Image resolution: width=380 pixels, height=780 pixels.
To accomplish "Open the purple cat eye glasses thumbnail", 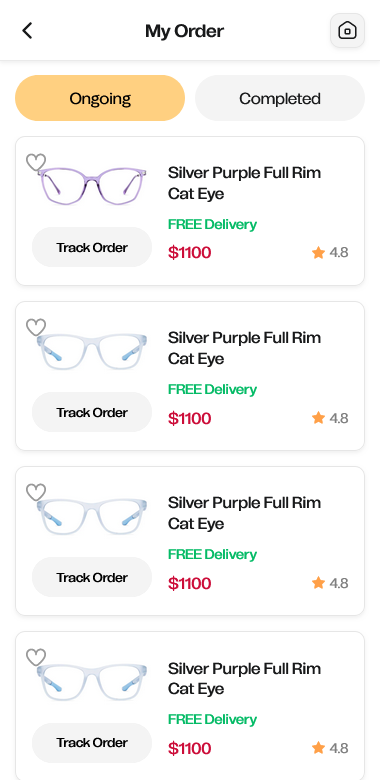I will point(92,185).
